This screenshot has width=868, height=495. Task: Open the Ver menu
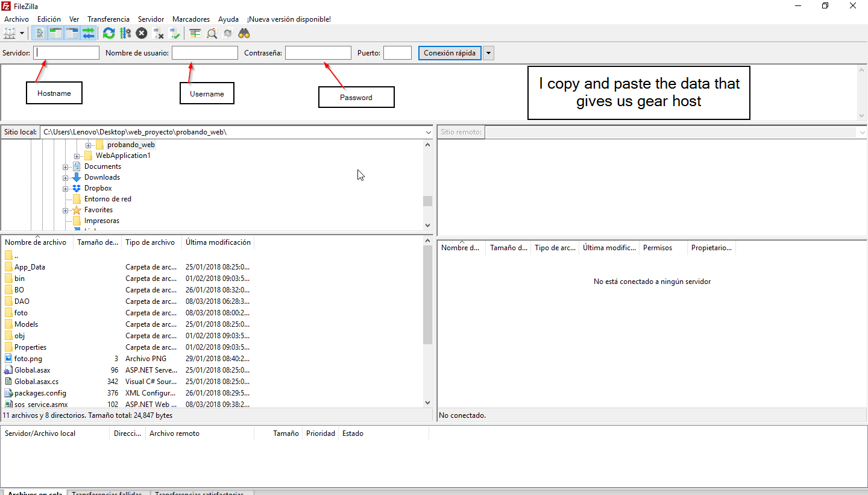point(74,19)
